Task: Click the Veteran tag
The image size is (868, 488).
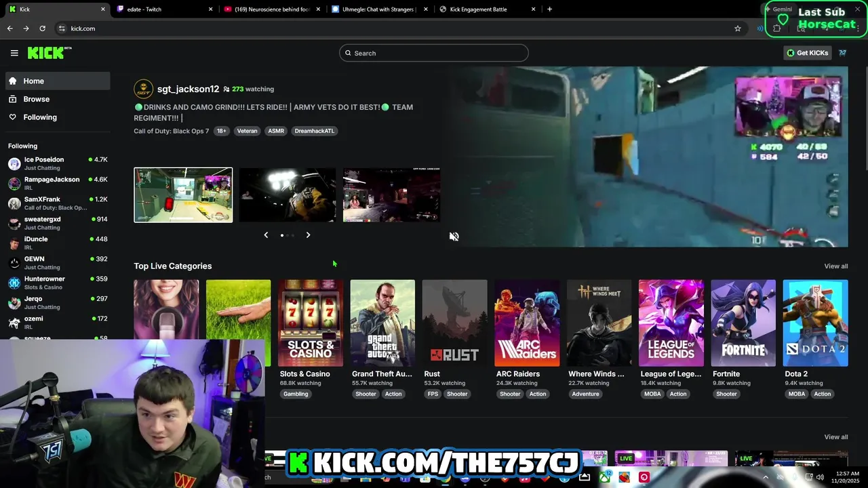Action: 247,131
